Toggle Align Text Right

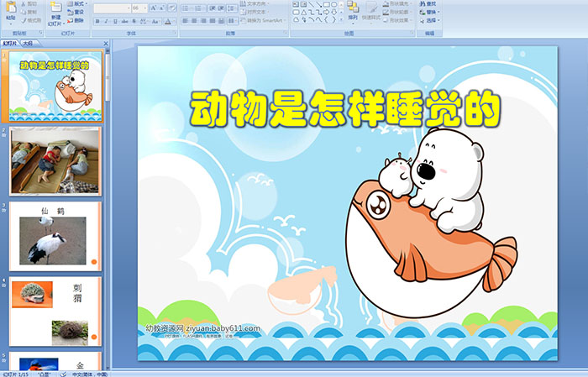tap(203, 21)
